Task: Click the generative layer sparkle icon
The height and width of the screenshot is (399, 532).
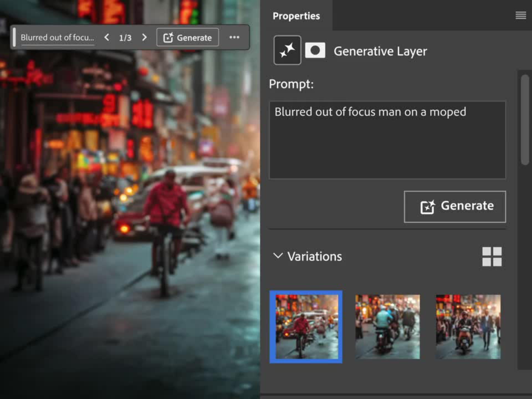Action: pyautogui.click(x=287, y=50)
